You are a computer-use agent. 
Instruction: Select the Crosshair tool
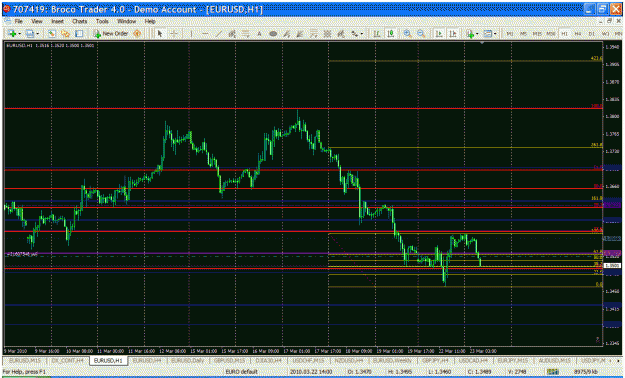(174, 34)
